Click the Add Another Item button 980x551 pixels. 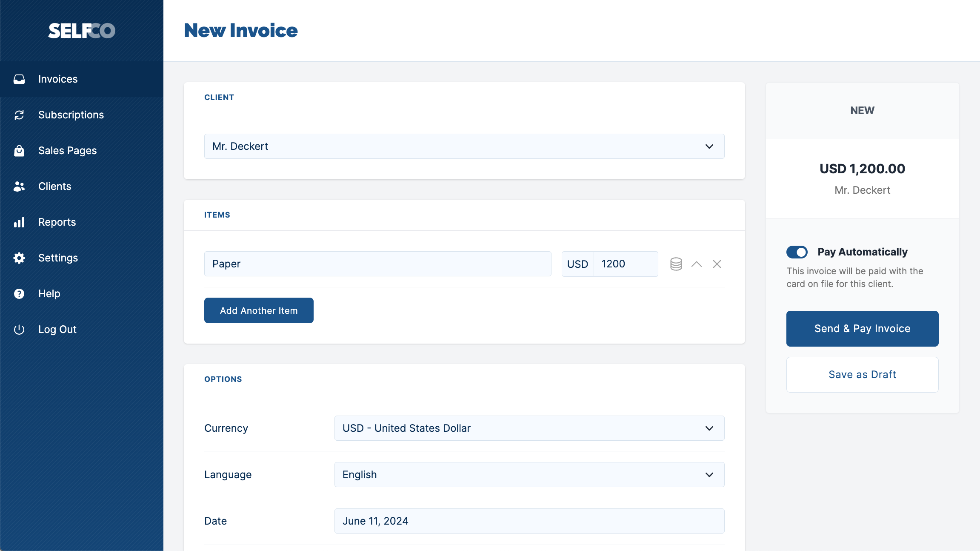coord(258,310)
